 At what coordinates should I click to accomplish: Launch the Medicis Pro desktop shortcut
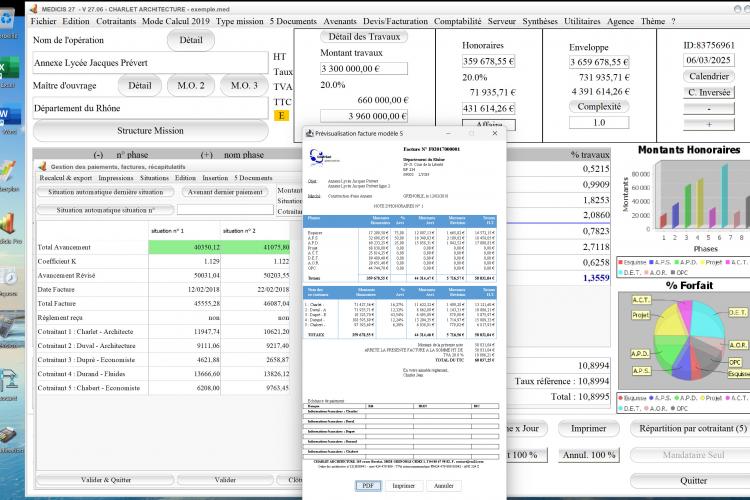[8, 225]
